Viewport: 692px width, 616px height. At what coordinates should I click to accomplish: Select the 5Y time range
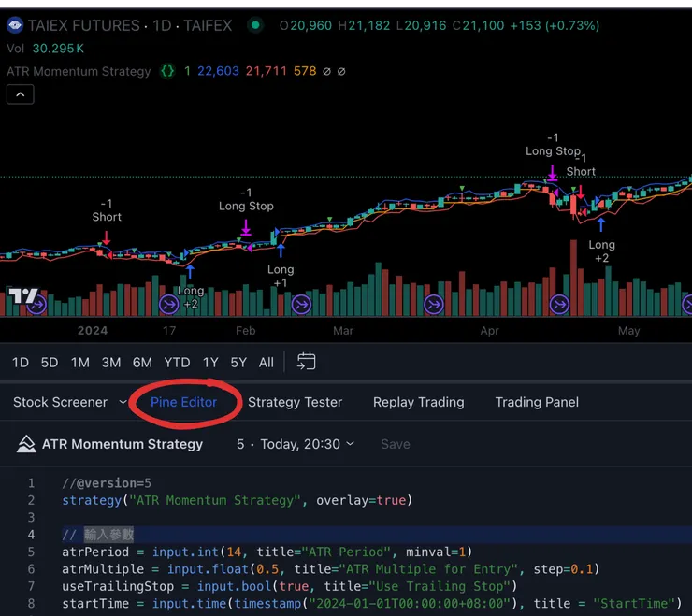point(238,363)
